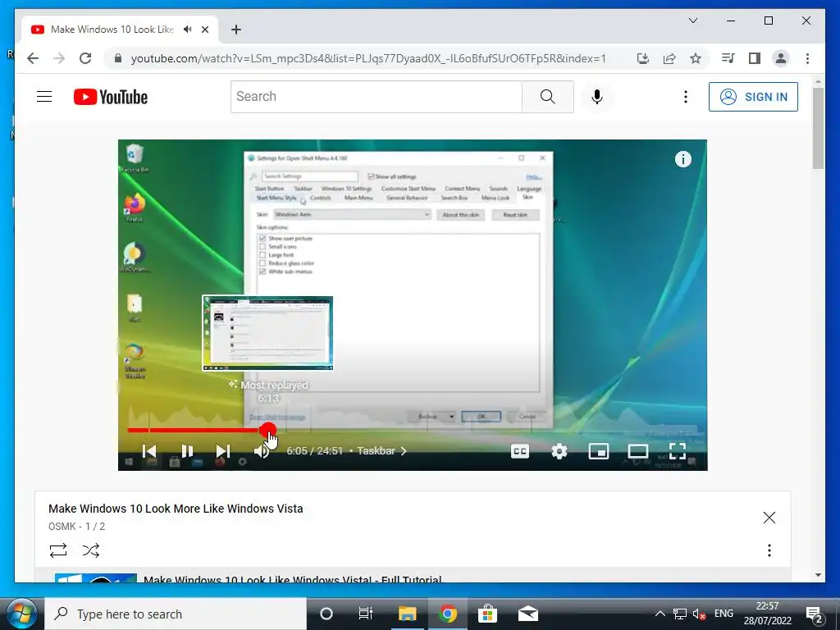Click the SIGN IN button
840x630 pixels.
(753, 97)
